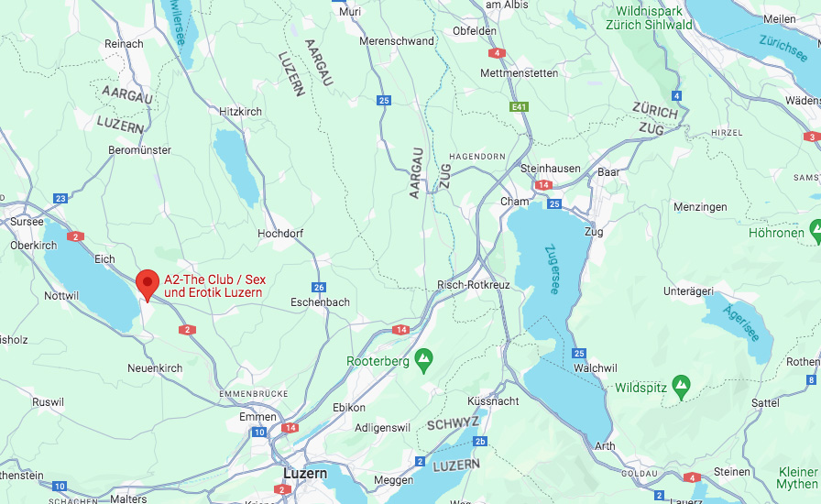The width and height of the screenshot is (821, 504).
Task: Click on the Zugersee lake label
Action: pos(552,269)
